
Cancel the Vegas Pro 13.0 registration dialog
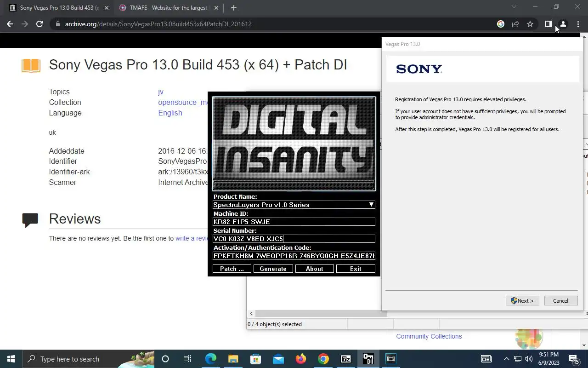point(560,301)
